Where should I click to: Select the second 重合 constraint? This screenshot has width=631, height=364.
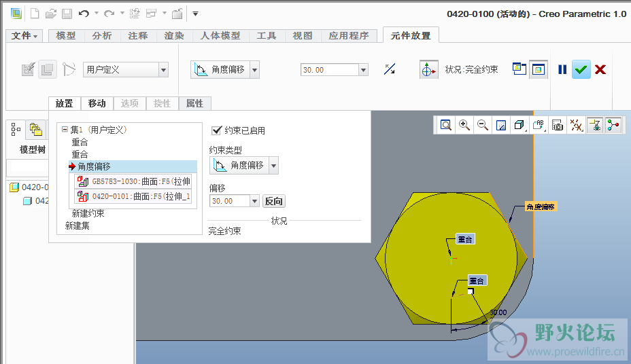click(x=80, y=154)
